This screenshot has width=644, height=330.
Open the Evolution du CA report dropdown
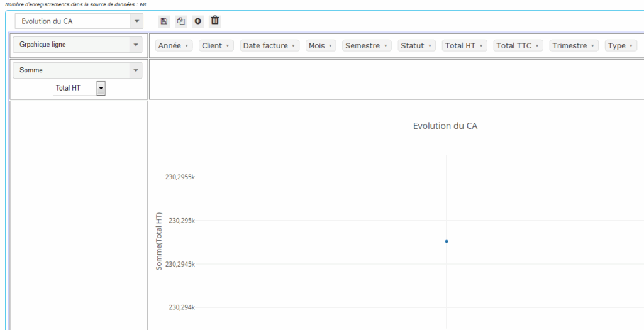[136, 21]
